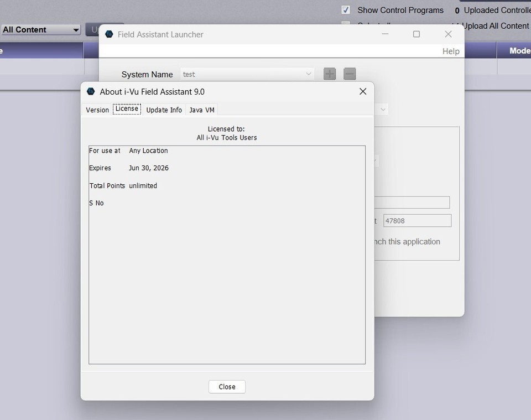Click the minus icon beside System Name

(350, 74)
